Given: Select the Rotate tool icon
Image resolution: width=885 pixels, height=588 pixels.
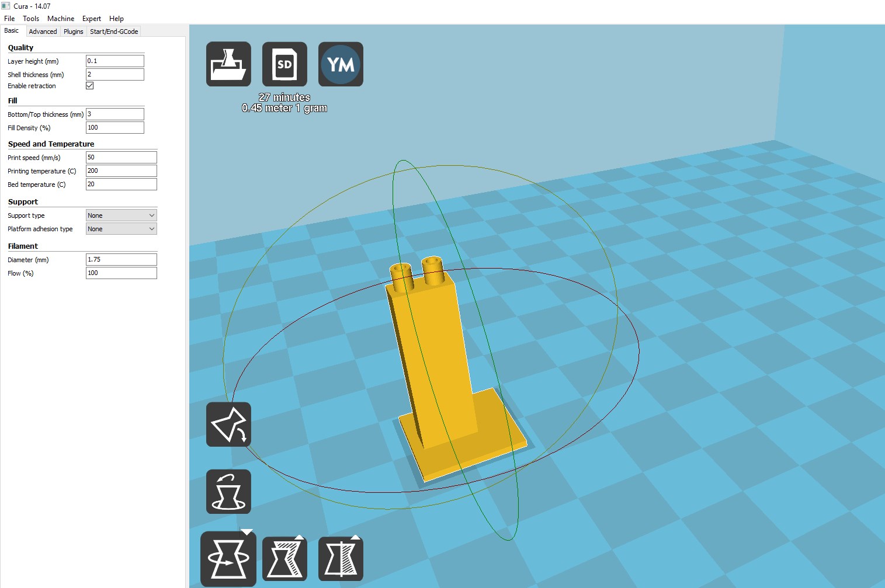Looking at the screenshot, I should click(x=228, y=559).
